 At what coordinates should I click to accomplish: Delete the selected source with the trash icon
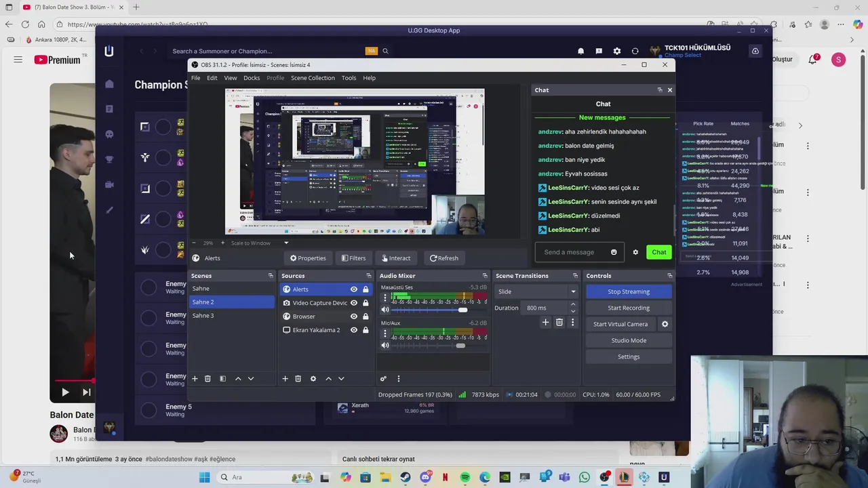pos(298,379)
